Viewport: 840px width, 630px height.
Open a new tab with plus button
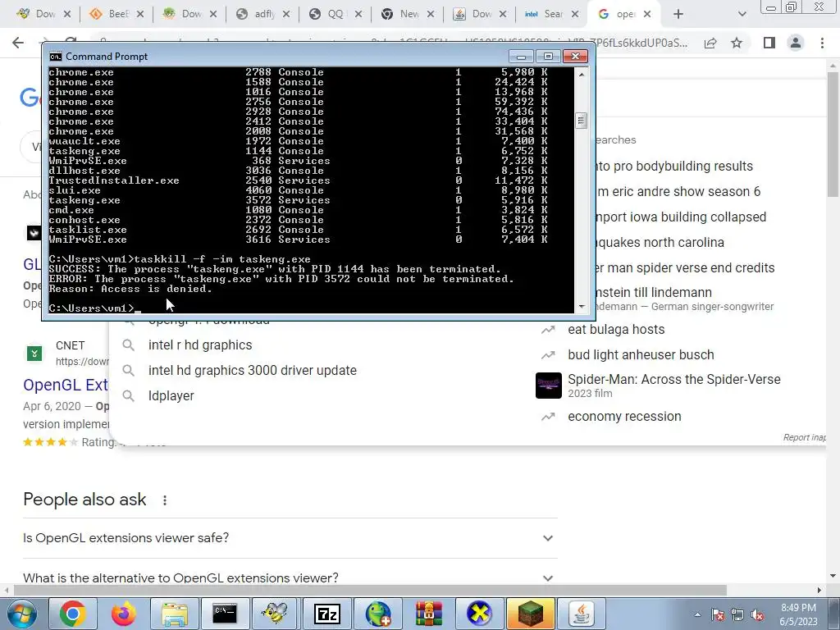(678, 15)
